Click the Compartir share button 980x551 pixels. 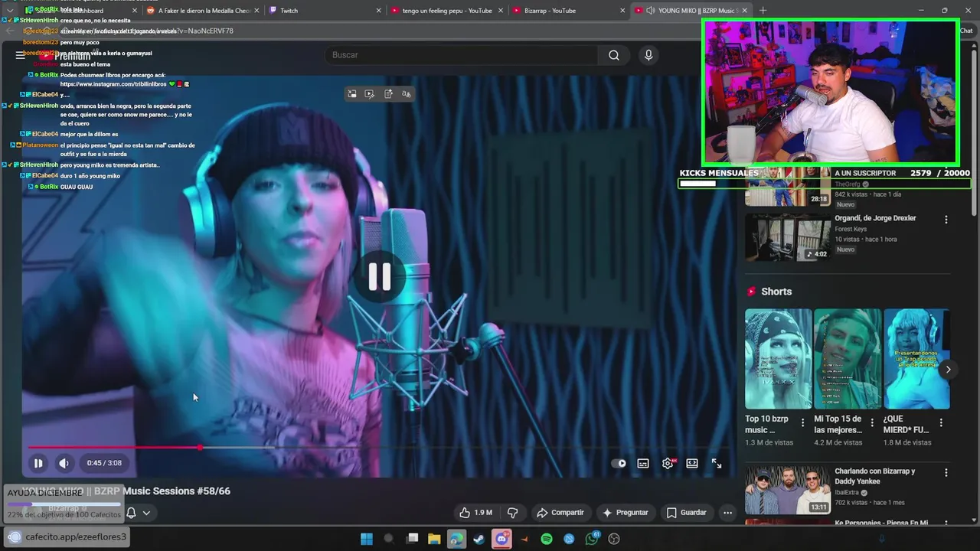click(x=560, y=513)
